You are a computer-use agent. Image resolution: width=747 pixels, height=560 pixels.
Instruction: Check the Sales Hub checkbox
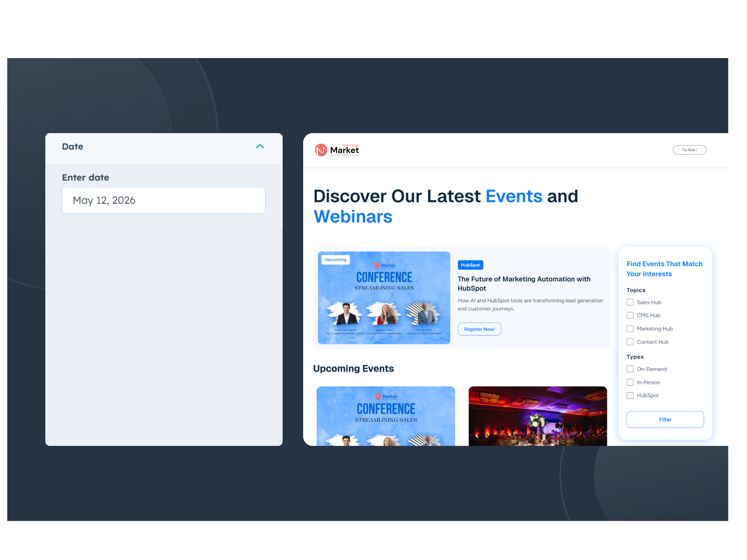(x=630, y=302)
